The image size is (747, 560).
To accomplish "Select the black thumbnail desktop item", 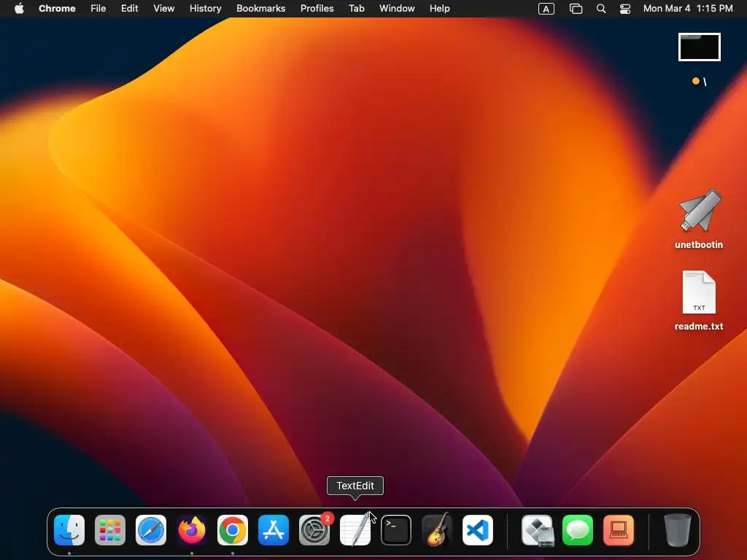I will click(700, 47).
